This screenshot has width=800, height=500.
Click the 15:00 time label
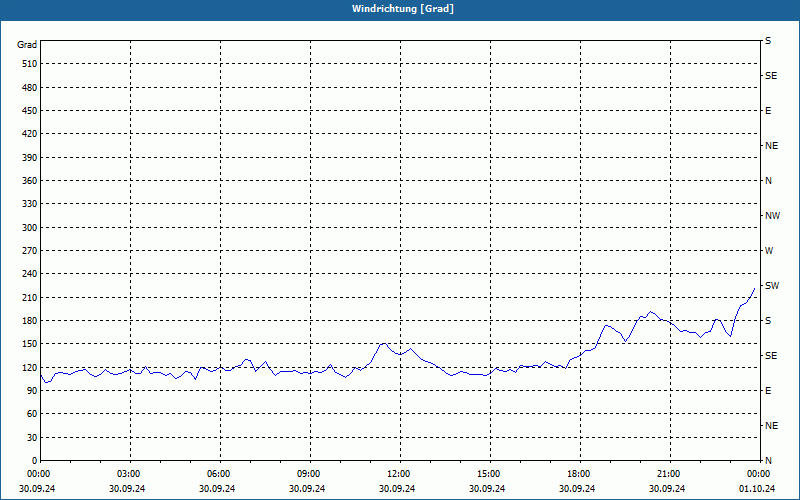pyautogui.click(x=490, y=474)
